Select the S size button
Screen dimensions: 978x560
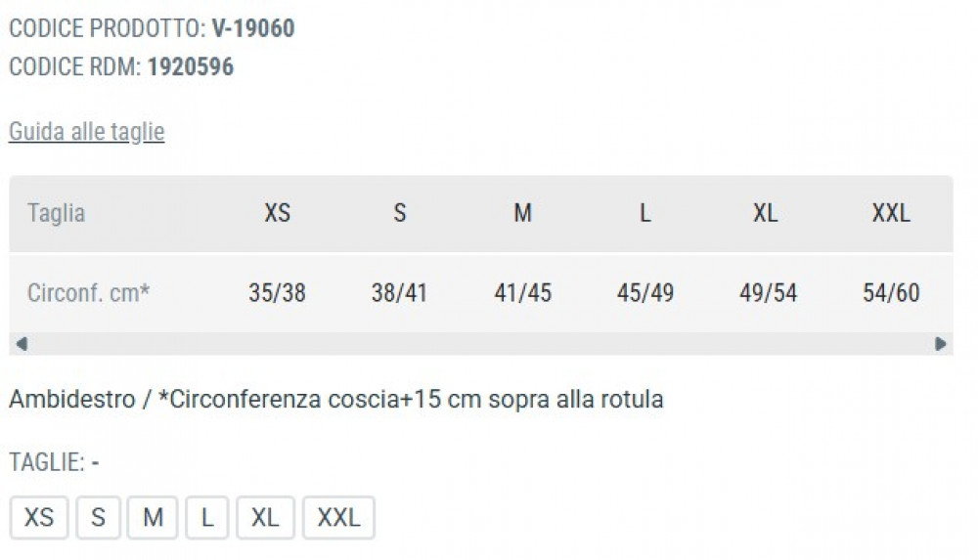(98, 517)
